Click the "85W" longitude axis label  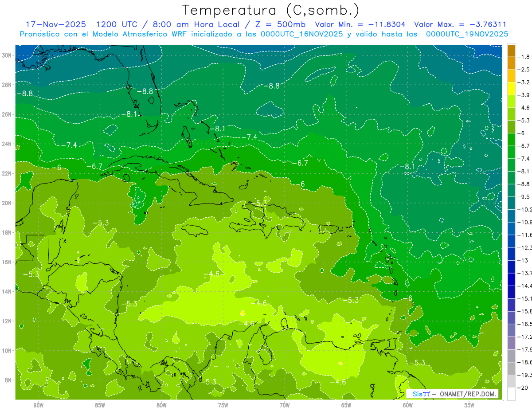click(100, 405)
